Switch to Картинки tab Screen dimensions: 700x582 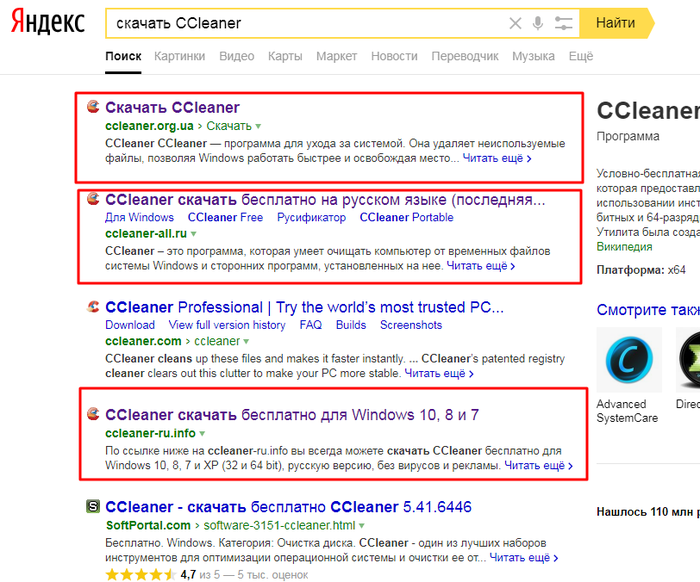[x=179, y=56]
